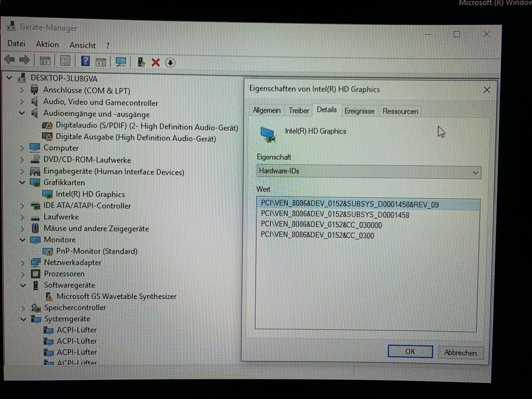
Task: Click the blue Help question mark icon
Action: pos(85,61)
